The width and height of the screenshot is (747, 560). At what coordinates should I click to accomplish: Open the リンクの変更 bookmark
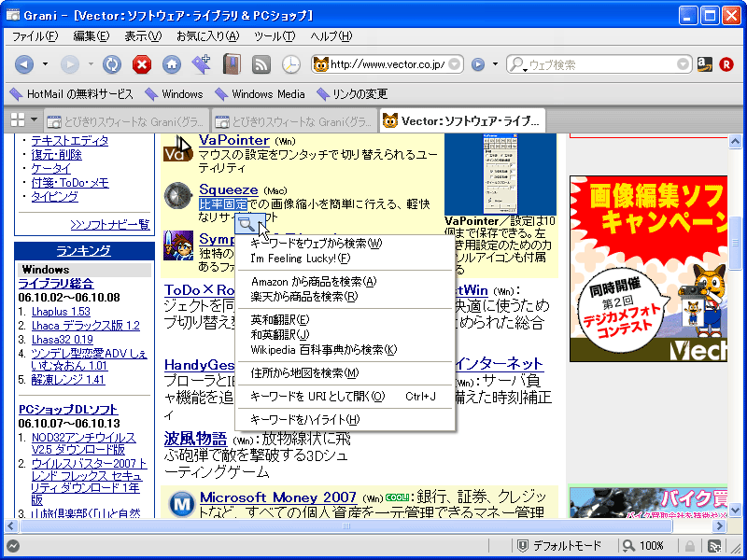click(352, 94)
